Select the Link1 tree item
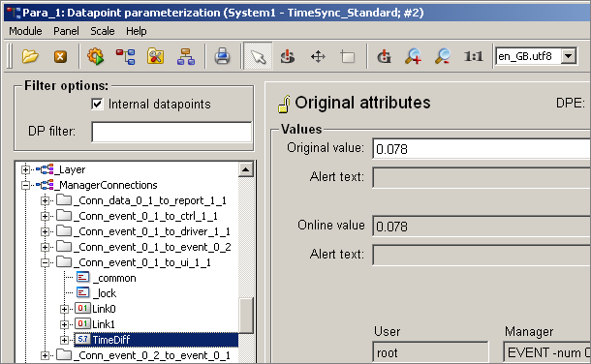The height and width of the screenshot is (364, 591). point(104,324)
